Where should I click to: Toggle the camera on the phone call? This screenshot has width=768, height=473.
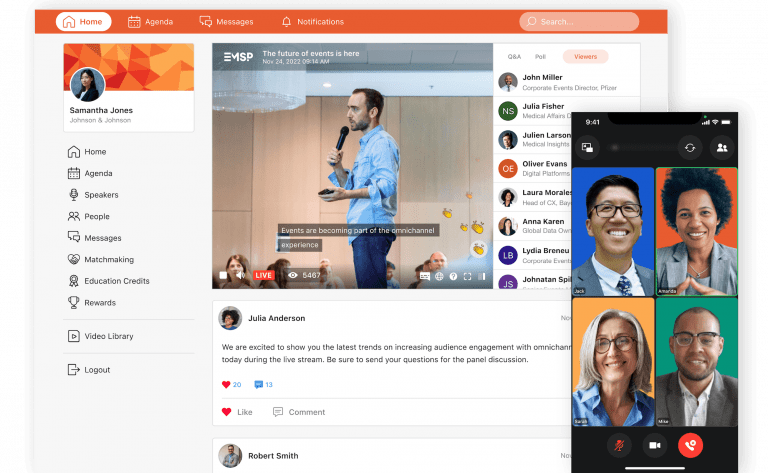[x=655, y=444]
